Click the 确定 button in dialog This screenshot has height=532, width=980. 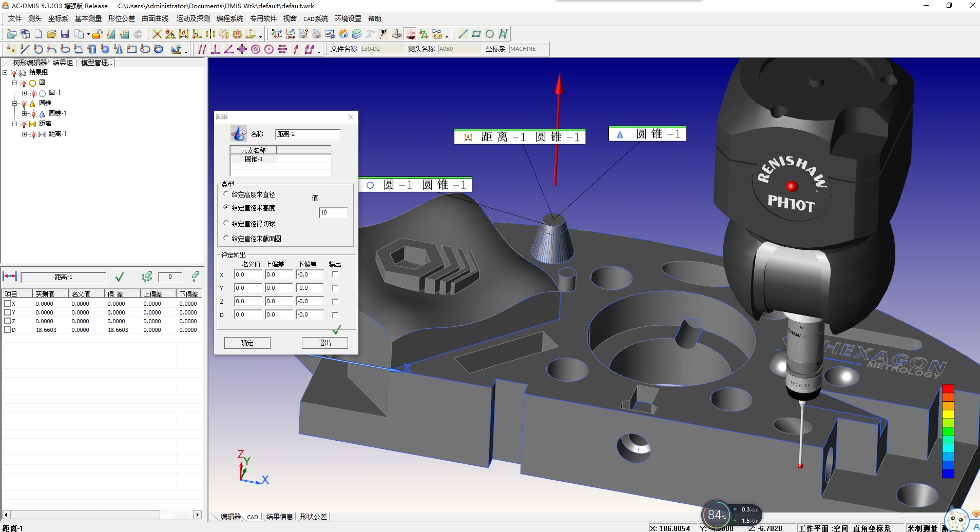(x=247, y=343)
